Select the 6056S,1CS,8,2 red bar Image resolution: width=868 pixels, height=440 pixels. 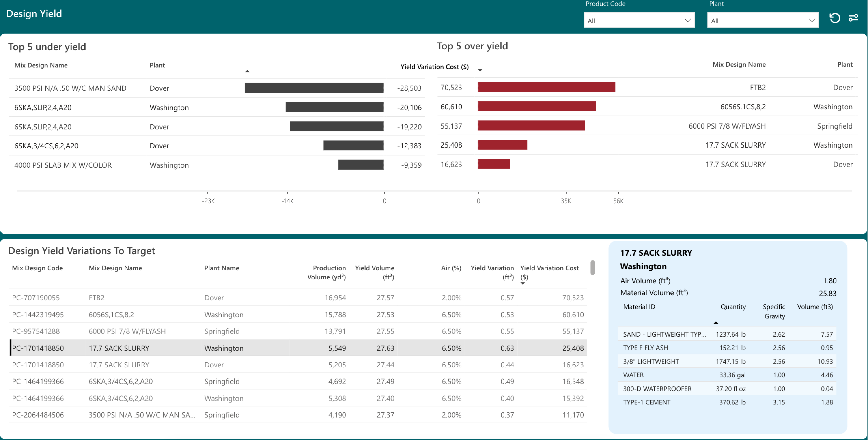(537, 106)
